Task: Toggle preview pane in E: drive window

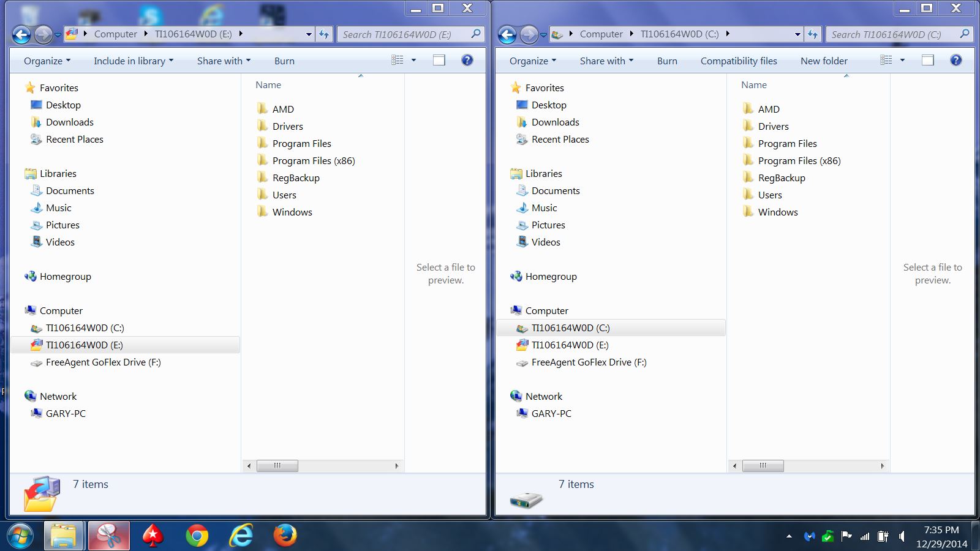Action: click(x=439, y=60)
